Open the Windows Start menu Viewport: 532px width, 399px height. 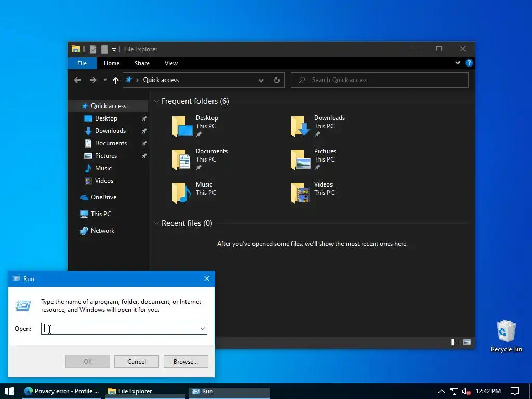9,391
